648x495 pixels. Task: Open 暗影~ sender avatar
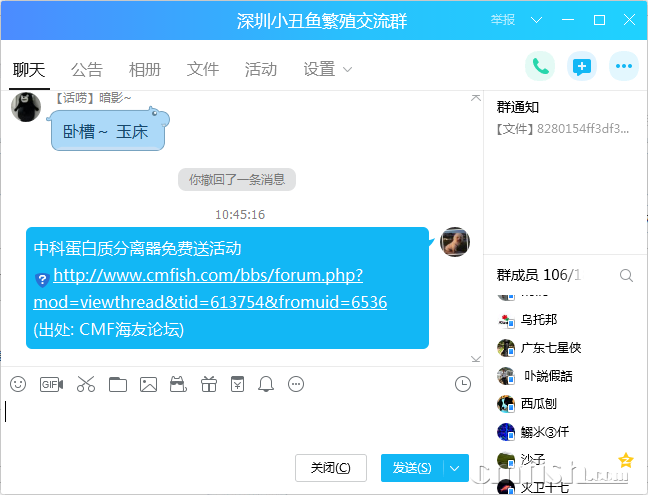coord(26,107)
